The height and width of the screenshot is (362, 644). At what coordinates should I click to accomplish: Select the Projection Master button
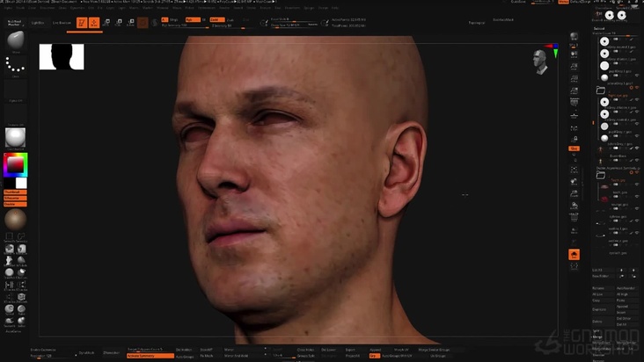click(x=15, y=22)
